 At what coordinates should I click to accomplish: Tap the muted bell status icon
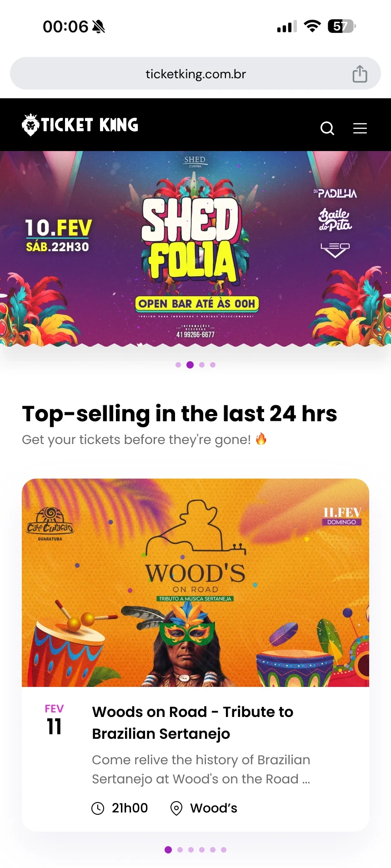(99, 27)
